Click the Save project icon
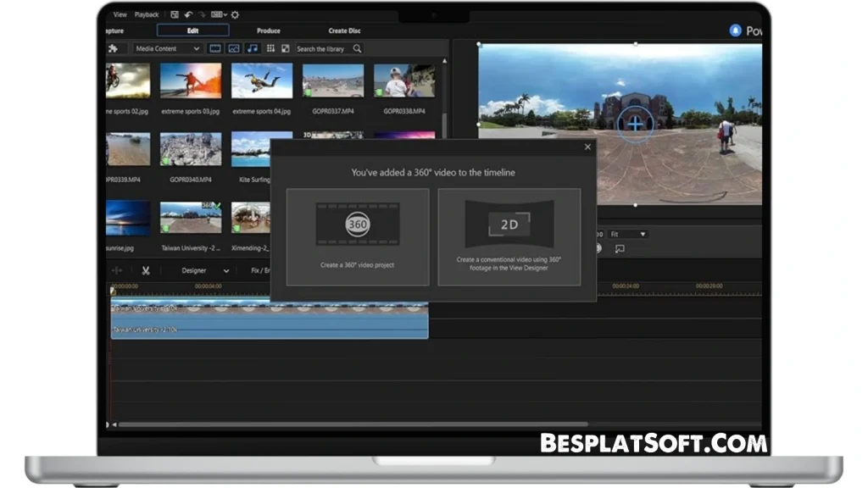The width and height of the screenshot is (868, 488). click(174, 14)
